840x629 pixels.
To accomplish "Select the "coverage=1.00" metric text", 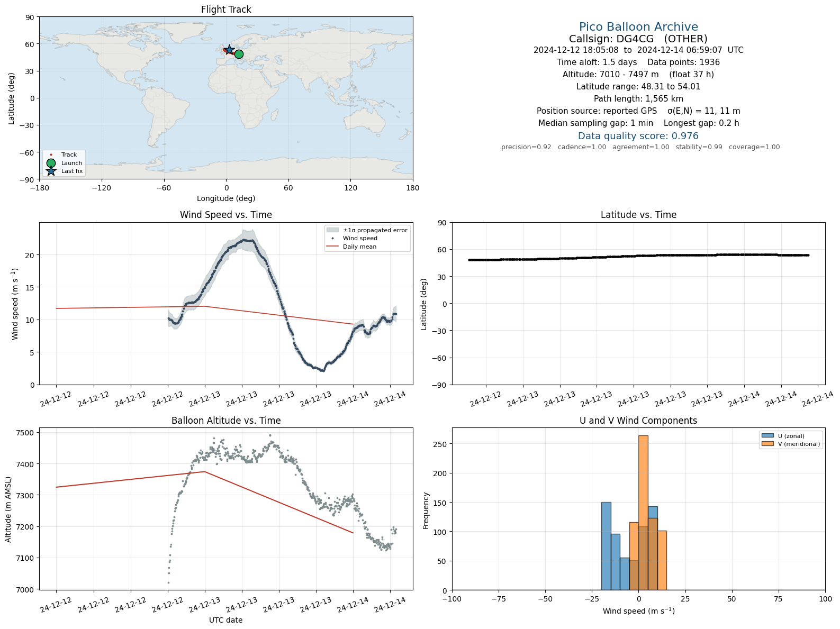I will pyautogui.click(x=754, y=147).
